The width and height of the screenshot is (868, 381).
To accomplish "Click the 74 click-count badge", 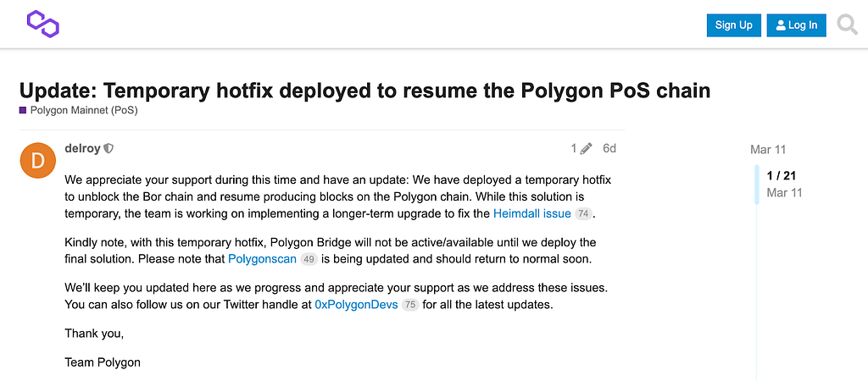I will 583,214.
